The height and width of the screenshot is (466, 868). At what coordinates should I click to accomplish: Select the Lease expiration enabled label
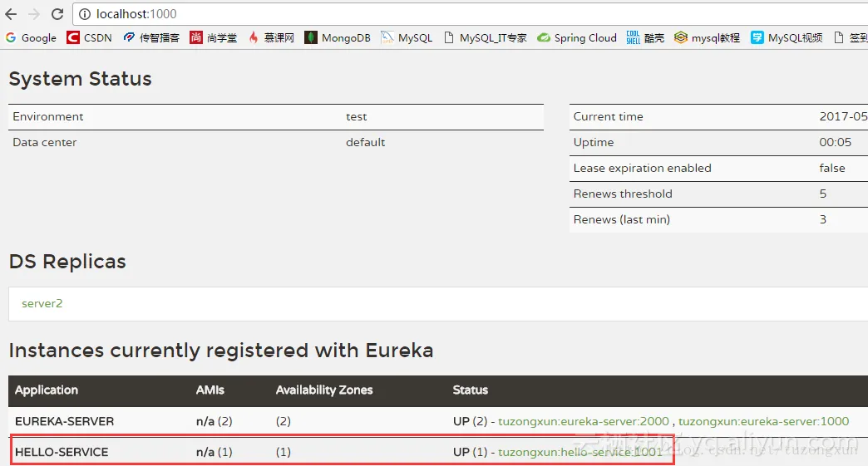(642, 168)
